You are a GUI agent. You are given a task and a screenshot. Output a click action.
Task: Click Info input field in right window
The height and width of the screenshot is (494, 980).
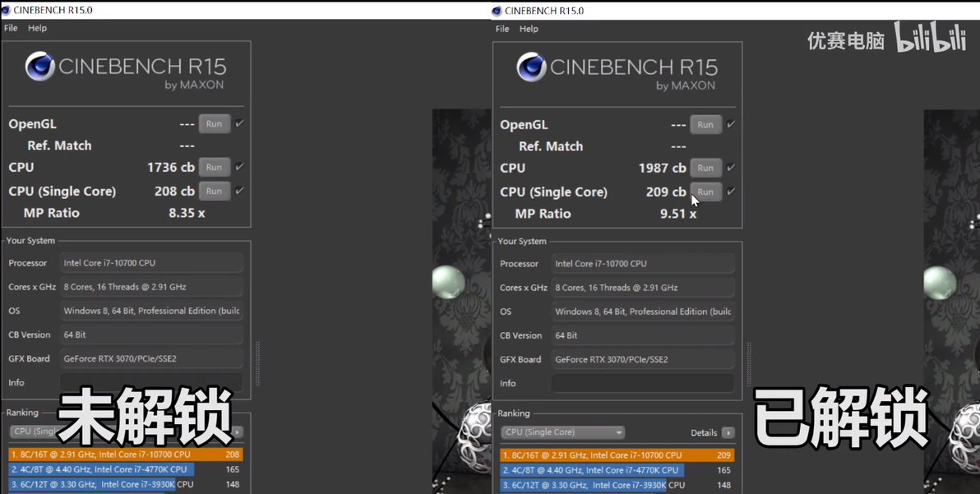[x=642, y=383]
